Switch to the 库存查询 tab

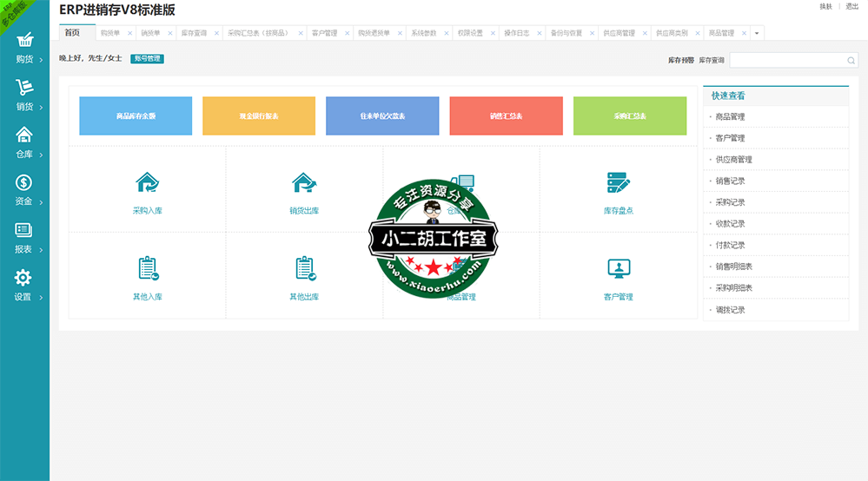(194, 33)
